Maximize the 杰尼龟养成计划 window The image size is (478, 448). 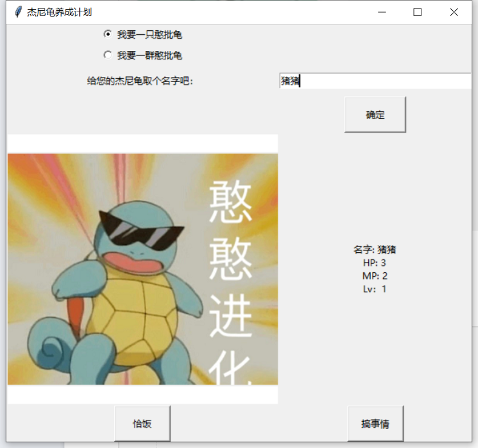(417, 12)
